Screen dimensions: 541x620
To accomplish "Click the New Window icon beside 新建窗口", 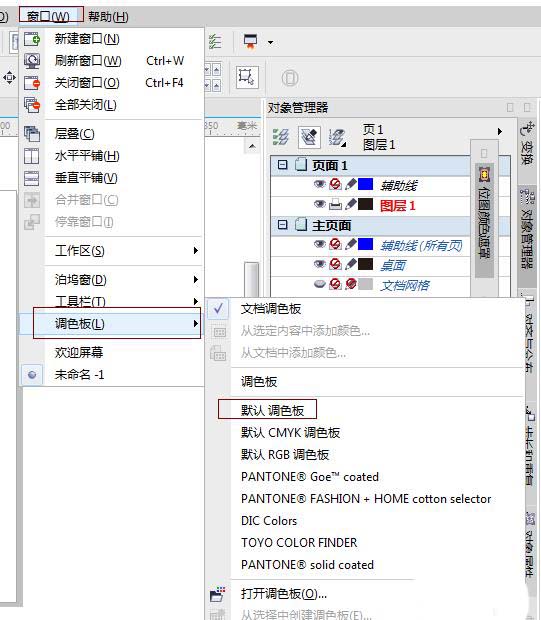I will [32, 39].
